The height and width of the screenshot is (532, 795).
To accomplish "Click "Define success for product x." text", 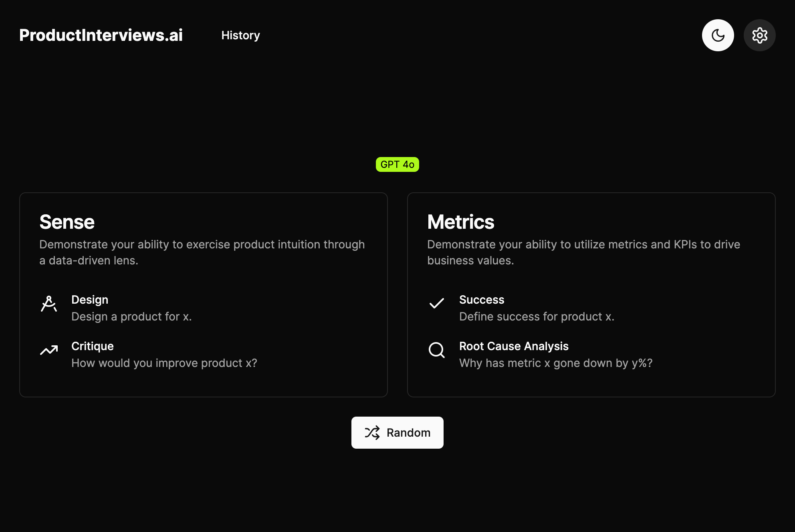I will pos(537,316).
